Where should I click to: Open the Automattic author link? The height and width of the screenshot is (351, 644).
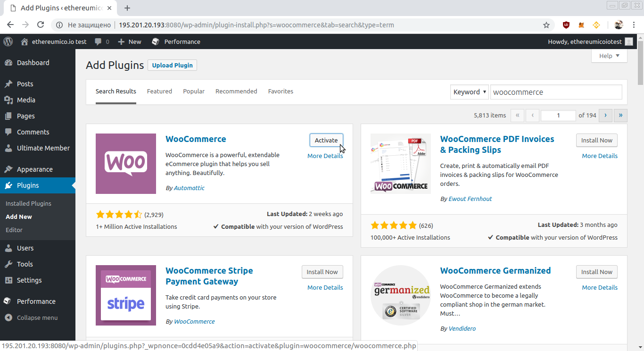189,188
